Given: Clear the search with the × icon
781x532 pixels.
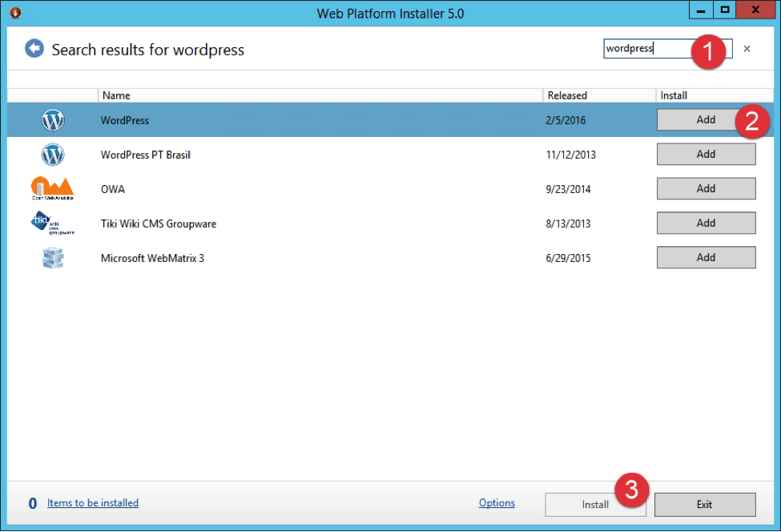Looking at the screenshot, I should 747,48.
